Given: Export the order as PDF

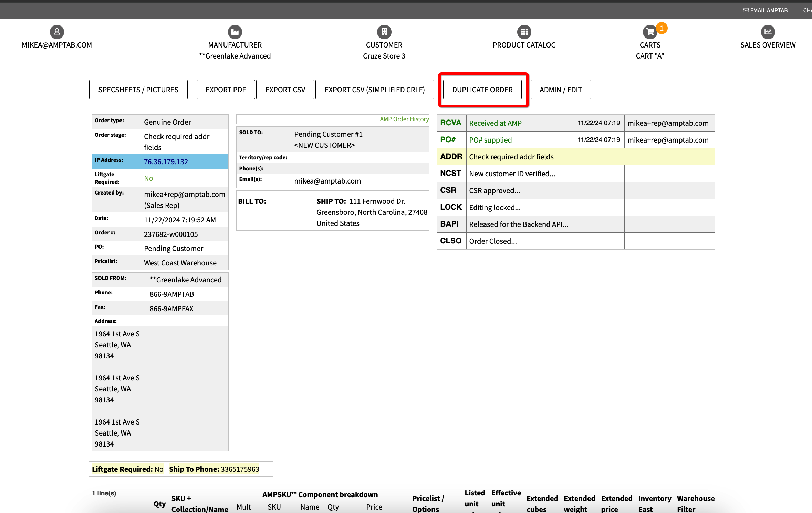Looking at the screenshot, I should pos(226,90).
